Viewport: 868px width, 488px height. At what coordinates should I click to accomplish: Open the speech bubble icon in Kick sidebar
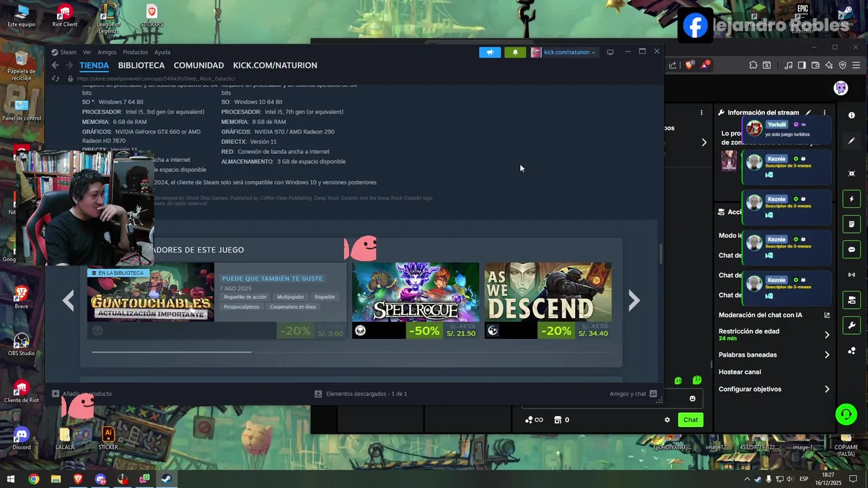point(852,249)
